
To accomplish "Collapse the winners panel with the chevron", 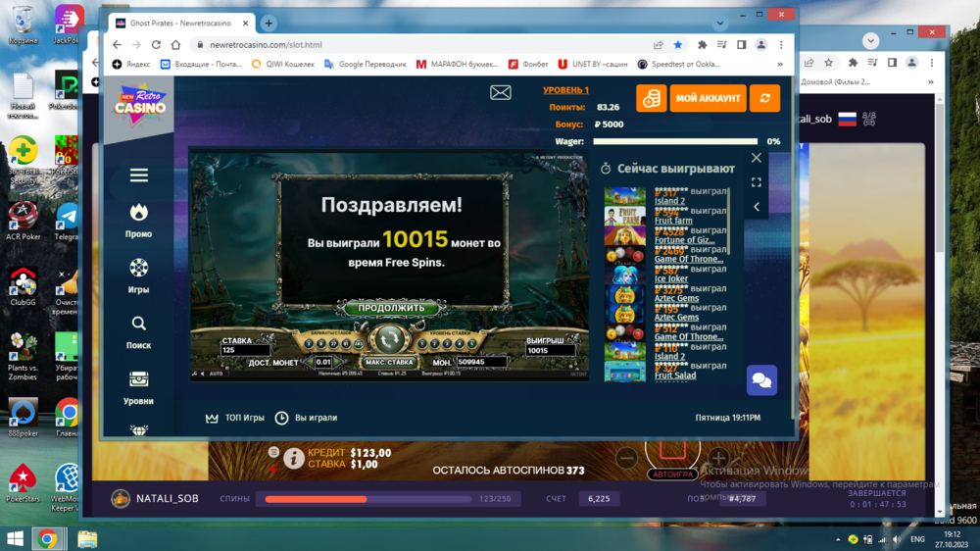I will click(757, 207).
